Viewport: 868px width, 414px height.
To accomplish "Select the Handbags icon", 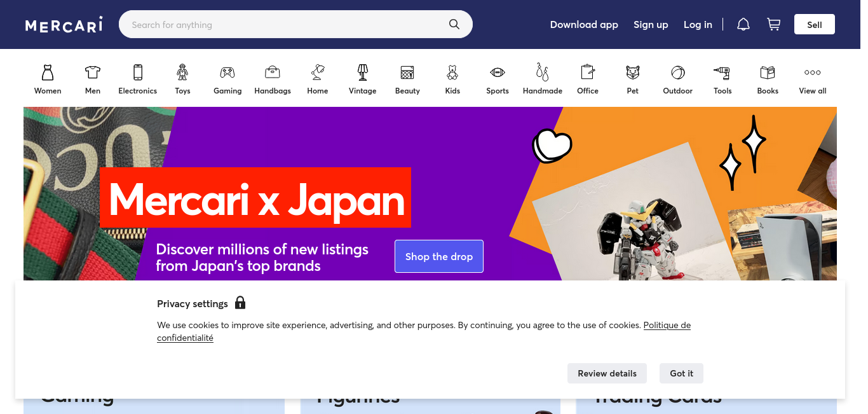I will tap(273, 72).
